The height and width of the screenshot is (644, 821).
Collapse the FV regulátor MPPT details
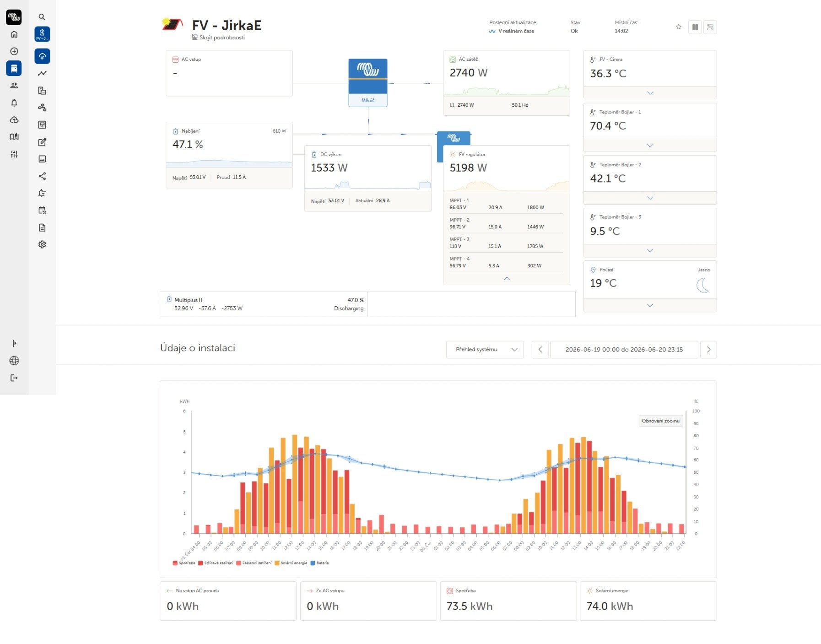click(x=507, y=278)
